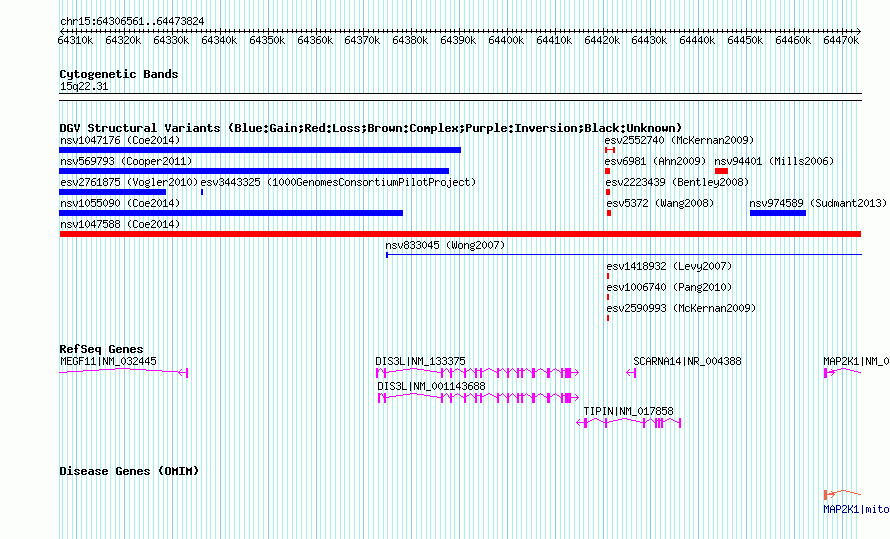Click the nsv569793 (Cooper2011) label
Viewport: 890px width, 539px height.
click(x=126, y=161)
